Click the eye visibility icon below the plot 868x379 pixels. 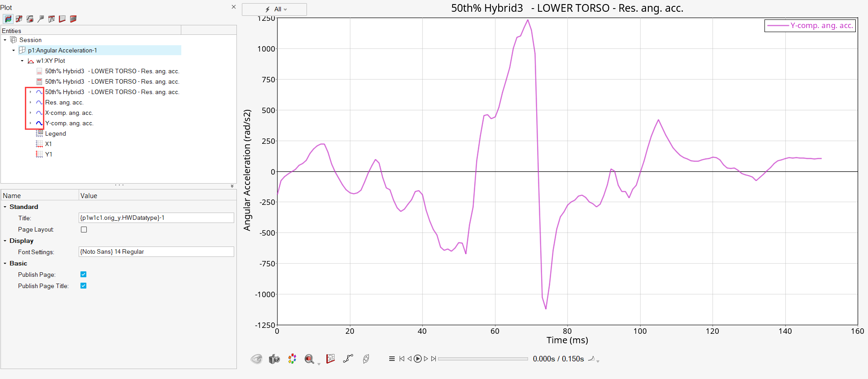click(256, 359)
